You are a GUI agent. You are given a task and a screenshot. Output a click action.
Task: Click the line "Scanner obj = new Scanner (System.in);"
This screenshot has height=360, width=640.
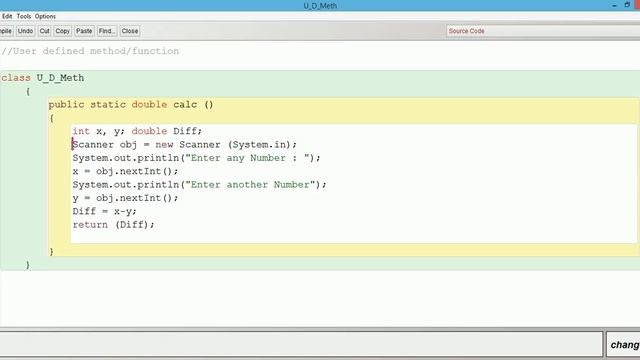click(x=184, y=144)
